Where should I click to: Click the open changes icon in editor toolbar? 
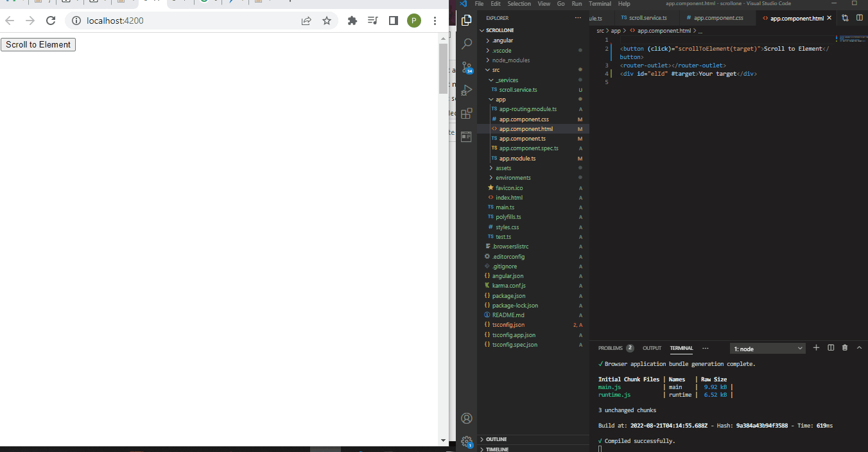pyautogui.click(x=845, y=18)
